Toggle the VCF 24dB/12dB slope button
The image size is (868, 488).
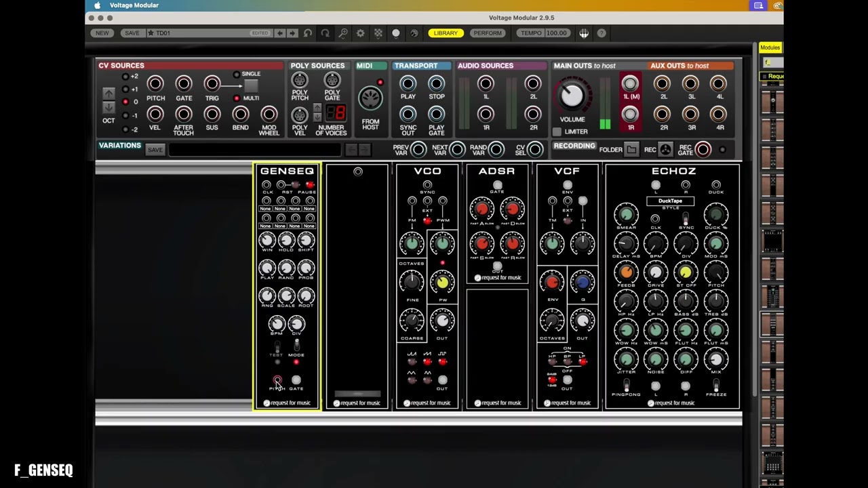552,380
